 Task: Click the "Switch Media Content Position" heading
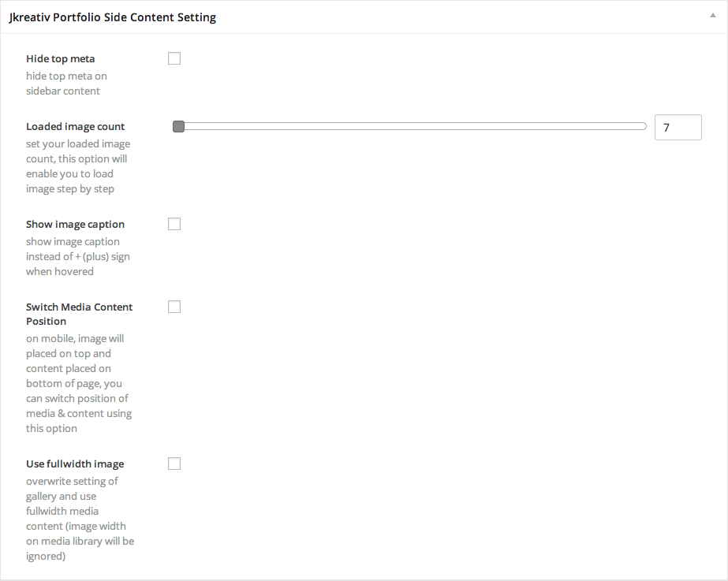(x=79, y=314)
